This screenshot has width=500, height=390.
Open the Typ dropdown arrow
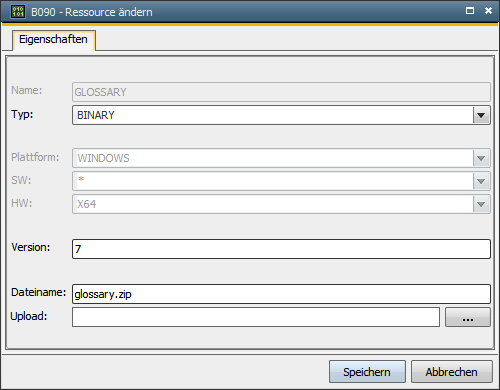[481, 115]
